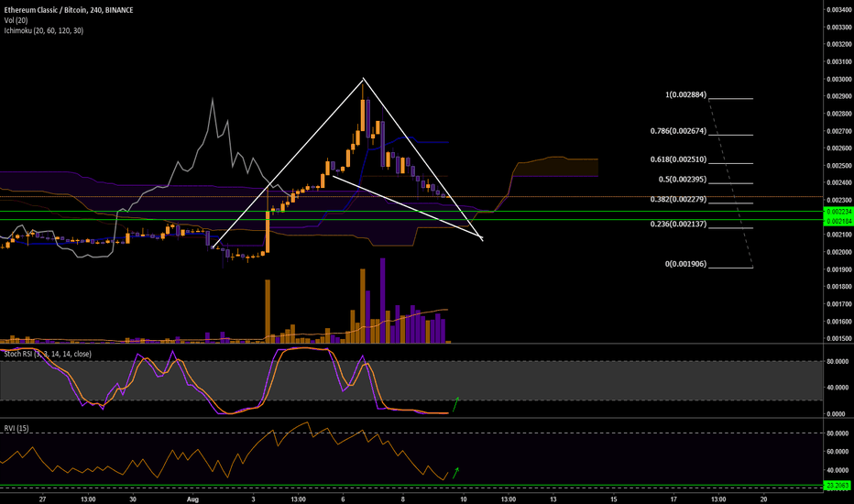
Task: Click the Ethereum Classic / Bitcoin chart title
Action: click(x=69, y=10)
